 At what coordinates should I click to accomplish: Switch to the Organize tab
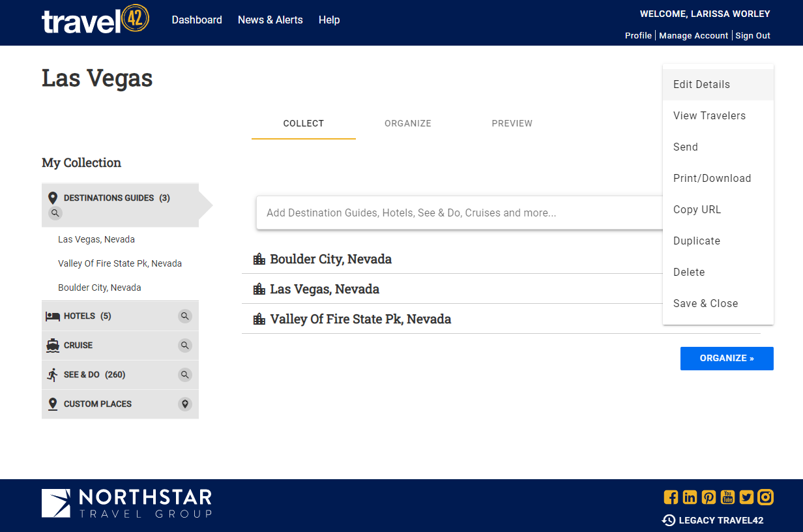click(x=407, y=123)
